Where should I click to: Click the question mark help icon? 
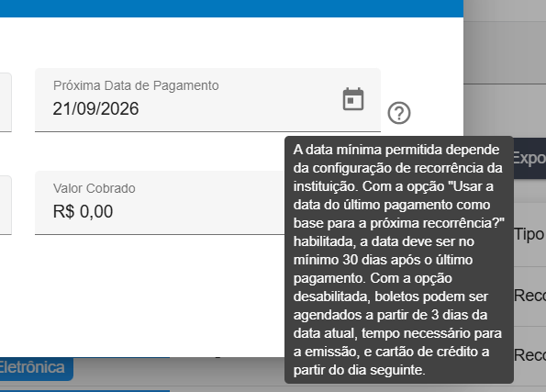(399, 113)
